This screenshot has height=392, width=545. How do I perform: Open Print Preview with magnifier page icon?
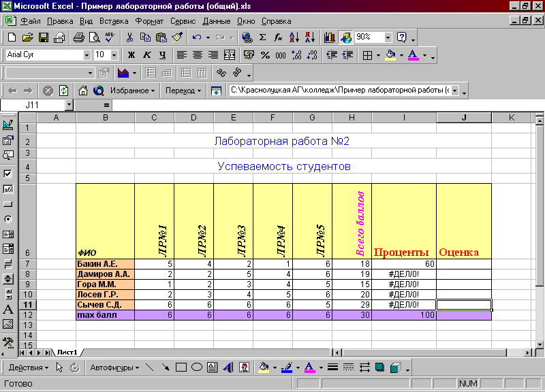coord(95,37)
